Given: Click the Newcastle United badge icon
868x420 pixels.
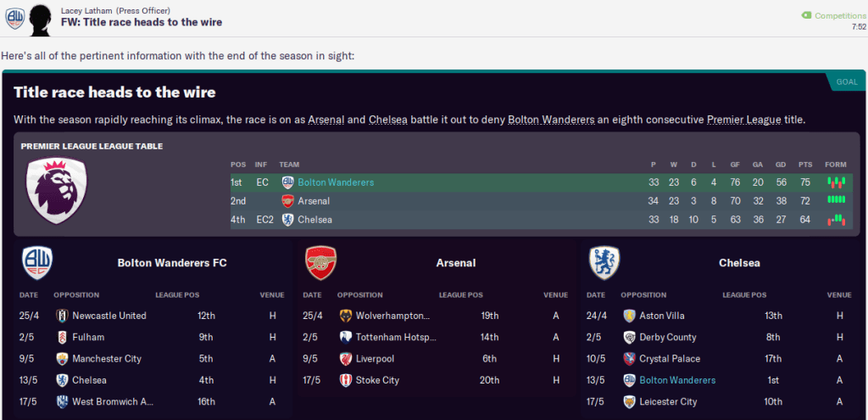Looking at the screenshot, I should 62,316.
